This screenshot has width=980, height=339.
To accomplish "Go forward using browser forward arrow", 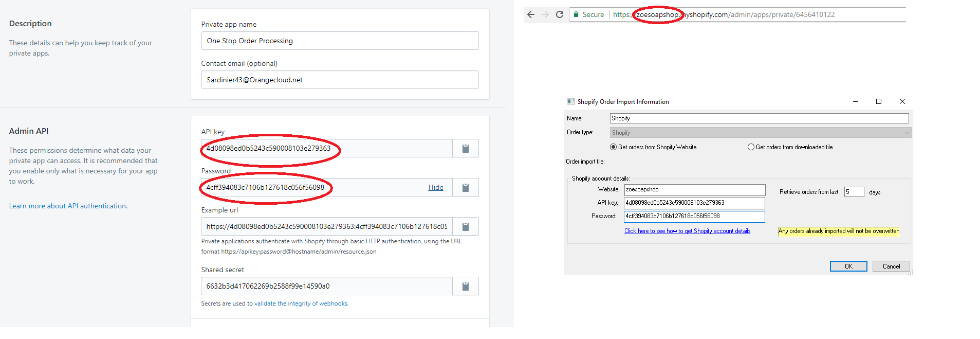I will pyautogui.click(x=545, y=14).
